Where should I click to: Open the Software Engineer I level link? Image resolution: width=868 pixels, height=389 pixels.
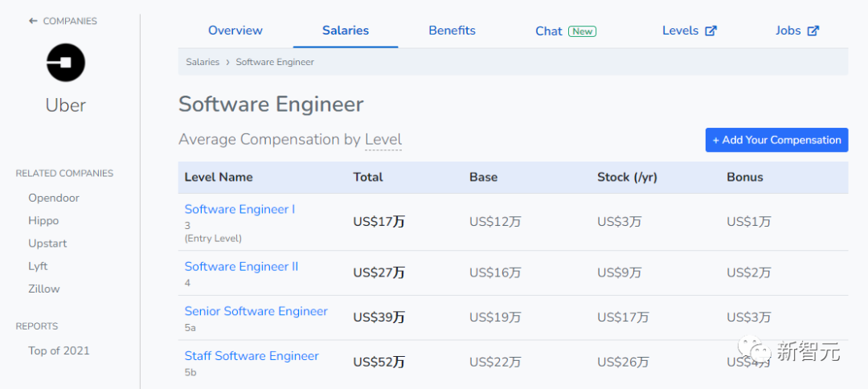pyautogui.click(x=240, y=209)
